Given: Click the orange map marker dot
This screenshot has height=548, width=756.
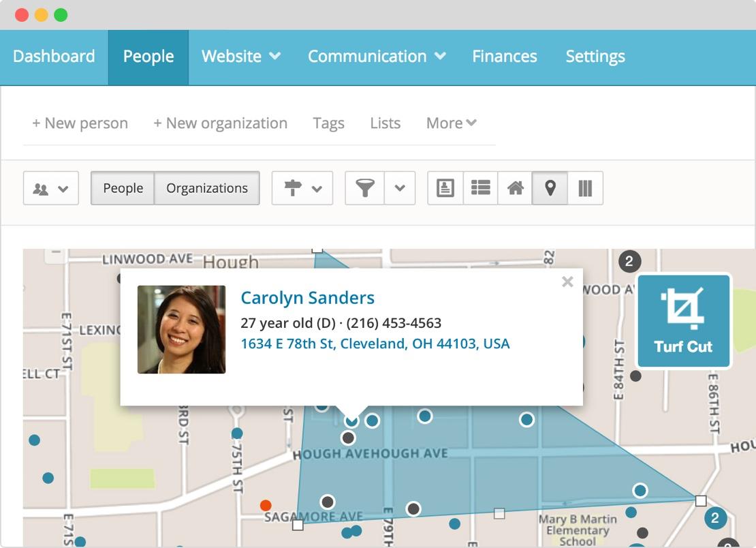Looking at the screenshot, I should coord(266,505).
